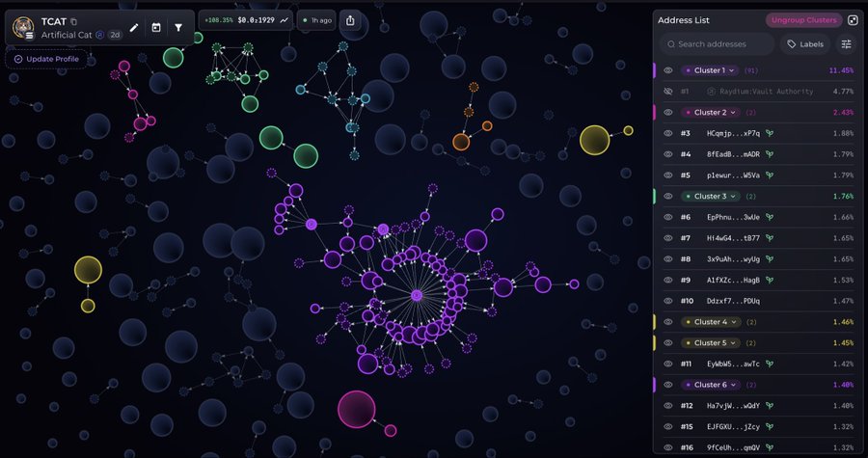Open the calendar date picker icon

click(156, 28)
